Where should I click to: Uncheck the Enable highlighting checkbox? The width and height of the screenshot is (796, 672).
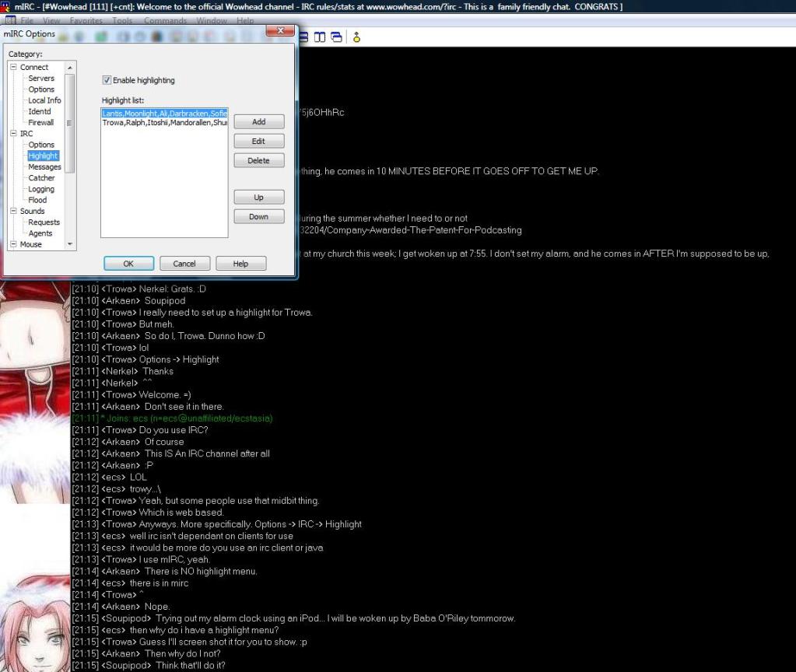pos(107,80)
